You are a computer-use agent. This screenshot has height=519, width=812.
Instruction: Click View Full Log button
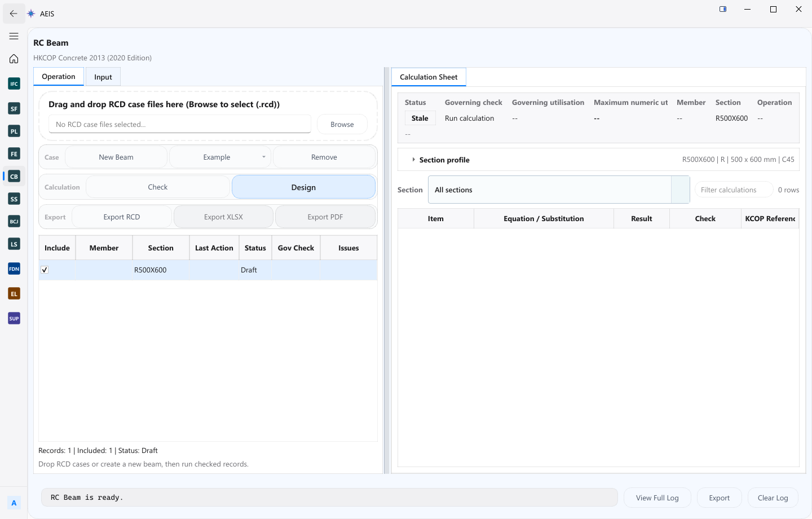(657, 498)
